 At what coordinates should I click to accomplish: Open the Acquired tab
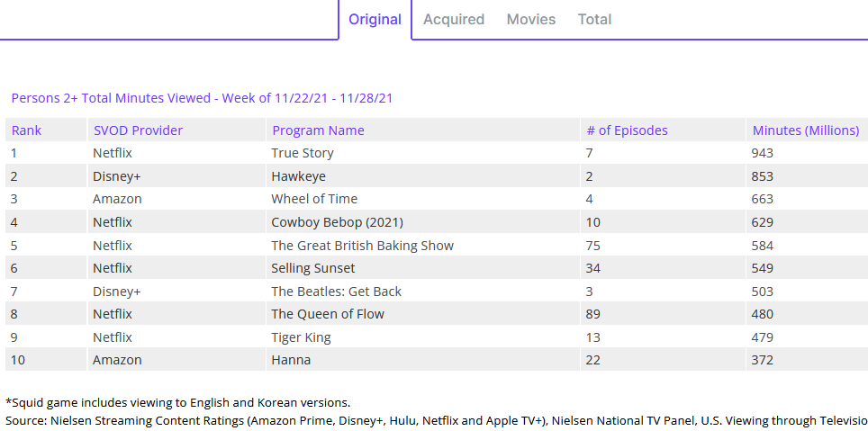click(x=453, y=19)
